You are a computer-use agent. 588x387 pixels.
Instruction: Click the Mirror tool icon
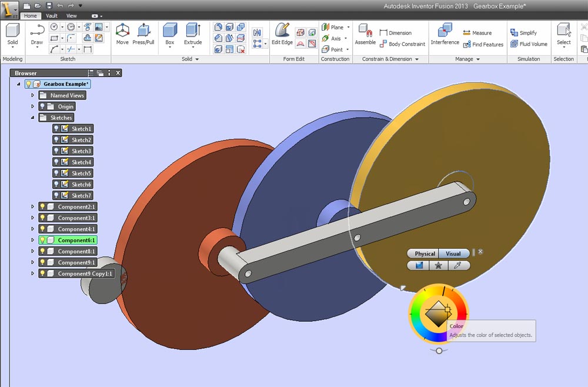(258, 32)
